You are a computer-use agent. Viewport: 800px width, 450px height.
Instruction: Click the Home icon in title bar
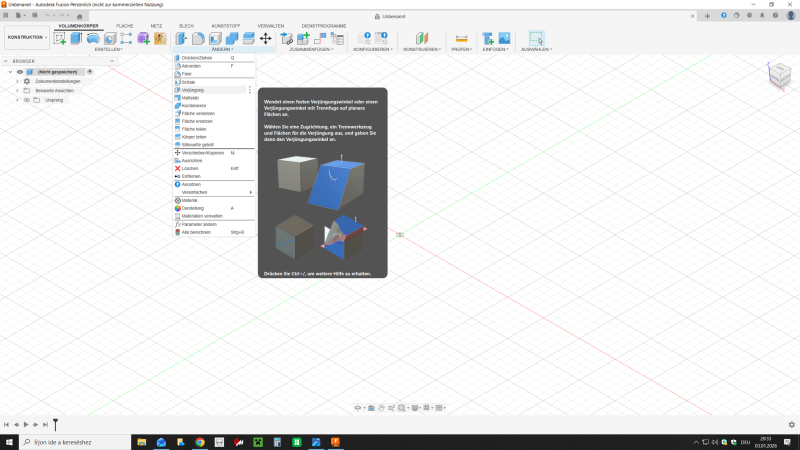coord(80,16)
